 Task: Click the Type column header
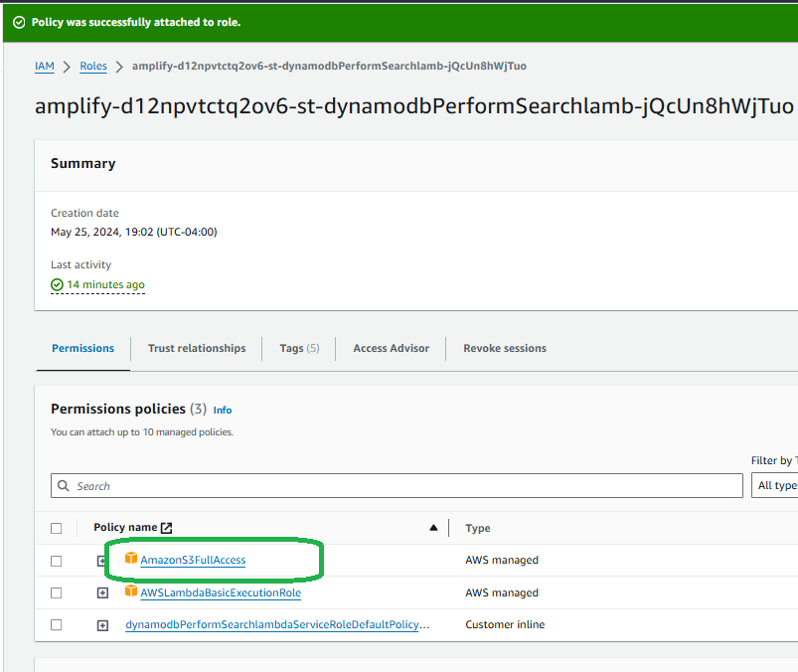(477, 529)
